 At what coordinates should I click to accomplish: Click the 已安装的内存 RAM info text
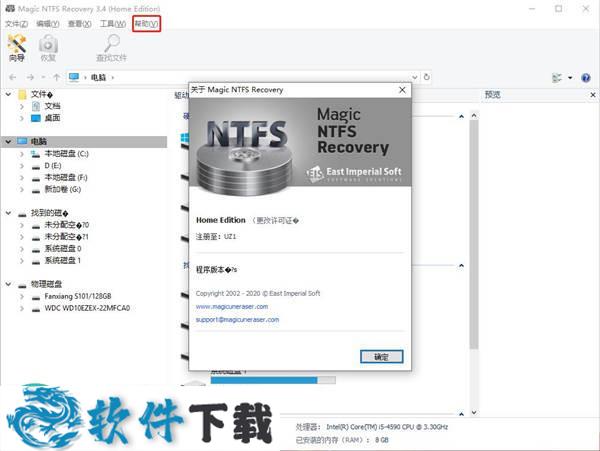coord(342,440)
